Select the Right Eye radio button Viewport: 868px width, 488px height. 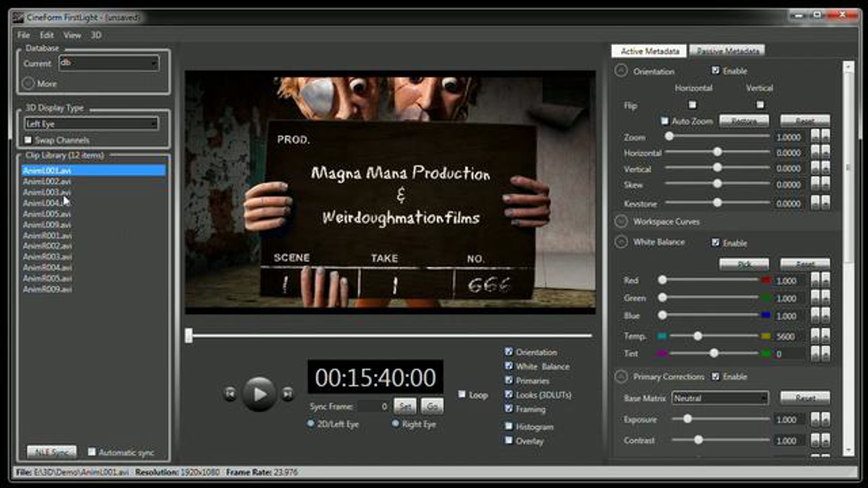pos(395,424)
